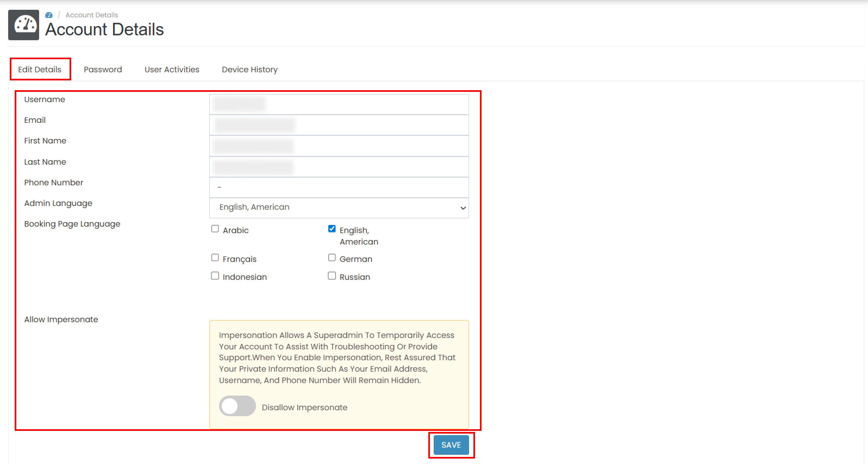Open the Password tab
Image resolution: width=868 pixels, height=464 pixels.
tap(103, 69)
